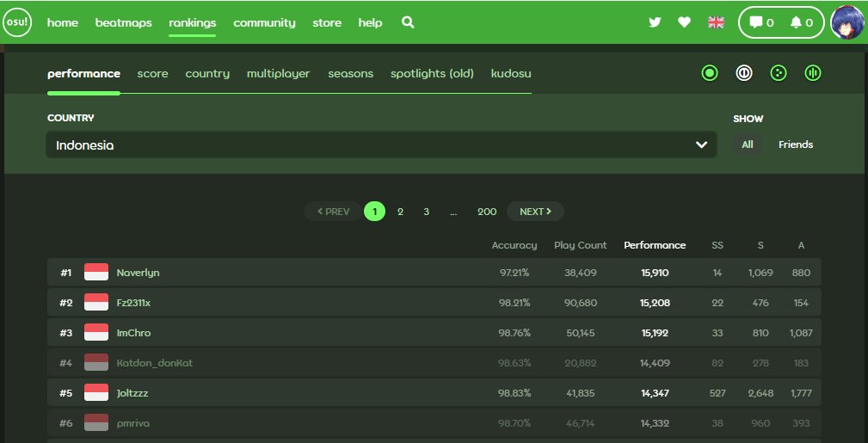Select the osu!mania game mode icon

813,73
